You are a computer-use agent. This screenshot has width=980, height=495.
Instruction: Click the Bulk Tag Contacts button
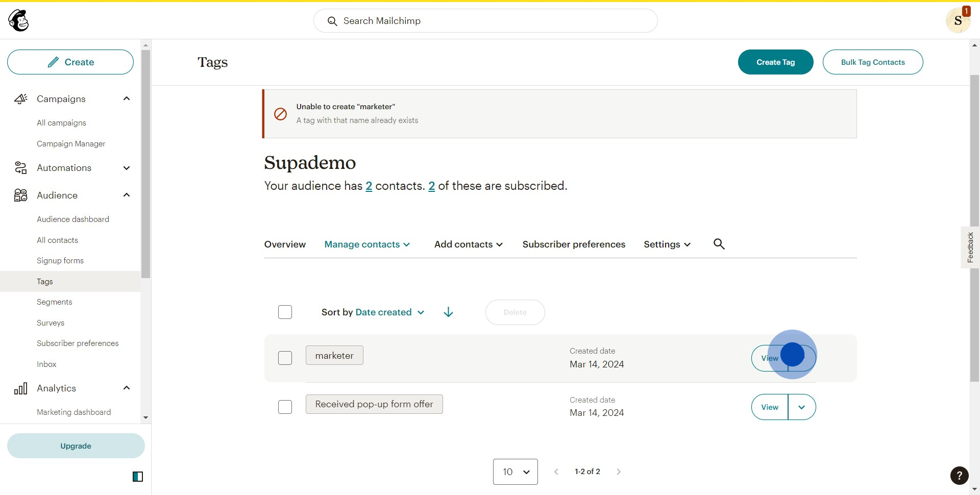coord(872,62)
